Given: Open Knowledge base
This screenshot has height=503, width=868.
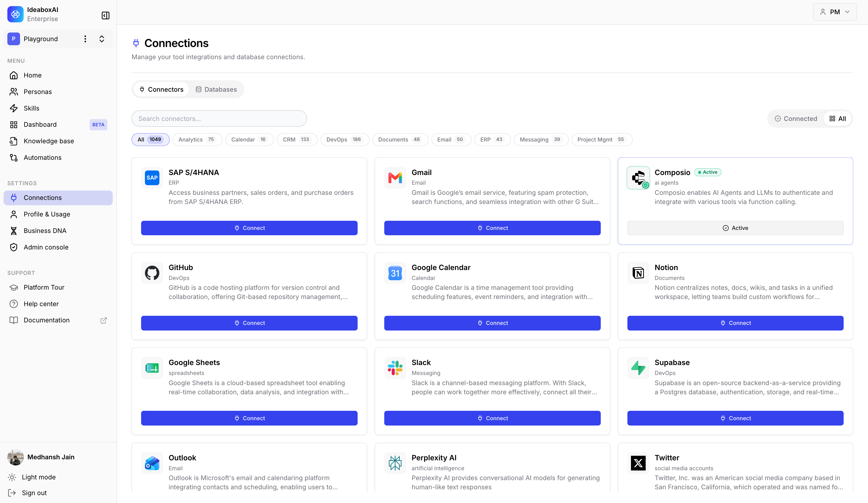Looking at the screenshot, I should pos(58,141).
